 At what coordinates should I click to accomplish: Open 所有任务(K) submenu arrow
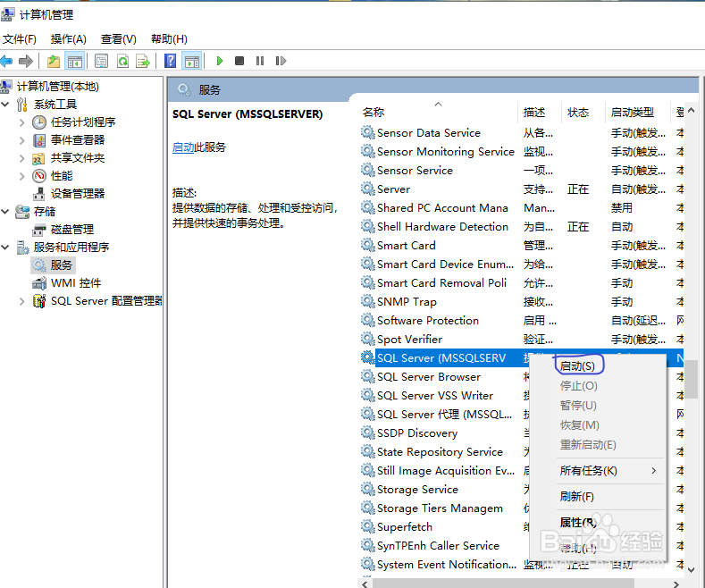(654, 471)
